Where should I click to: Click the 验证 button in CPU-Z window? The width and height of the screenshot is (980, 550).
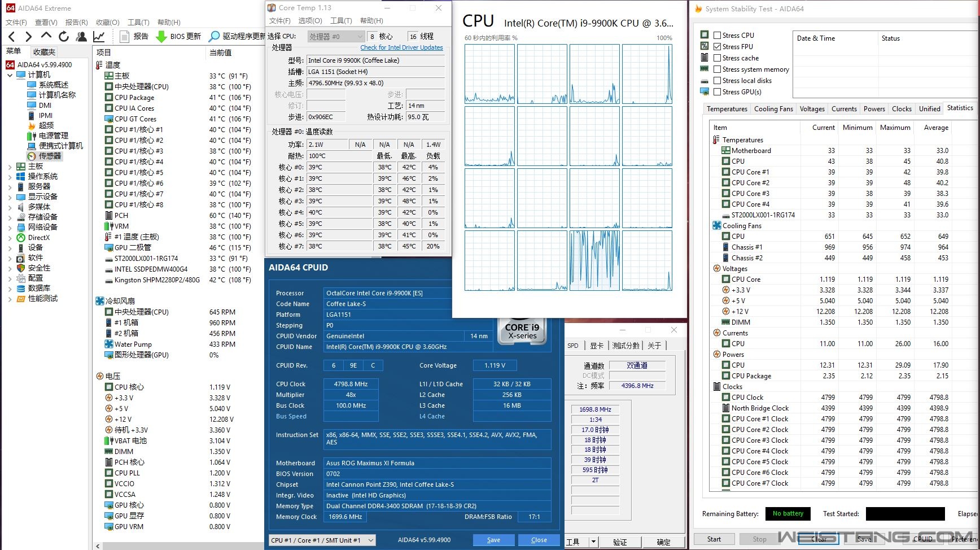click(620, 542)
